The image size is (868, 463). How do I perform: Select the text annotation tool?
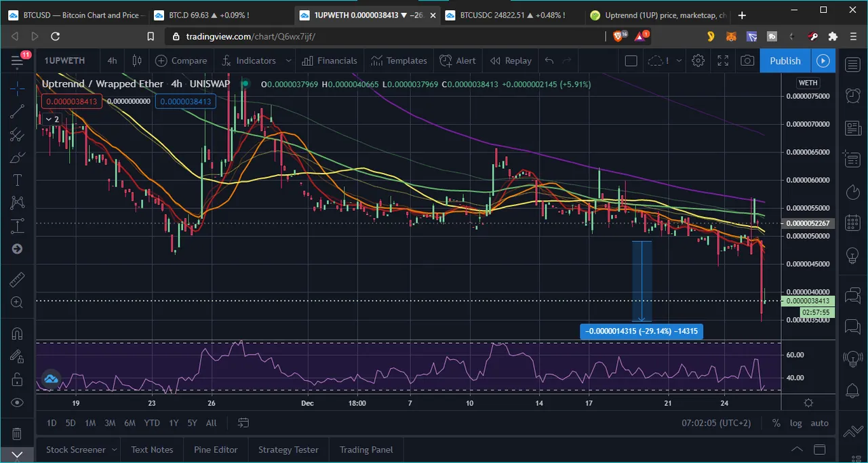coord(18,180)
